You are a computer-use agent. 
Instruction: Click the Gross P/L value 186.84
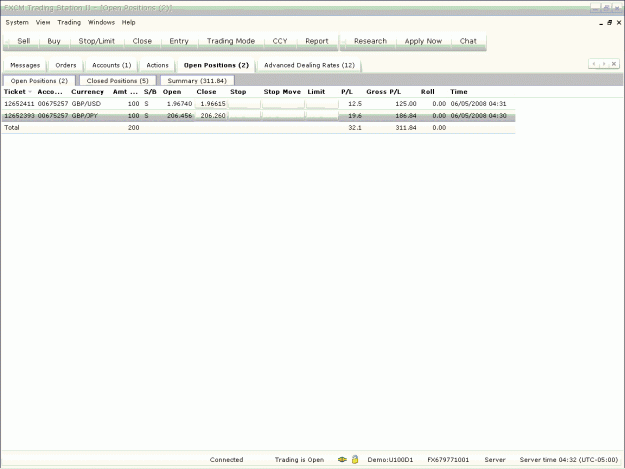pos(406,116)
